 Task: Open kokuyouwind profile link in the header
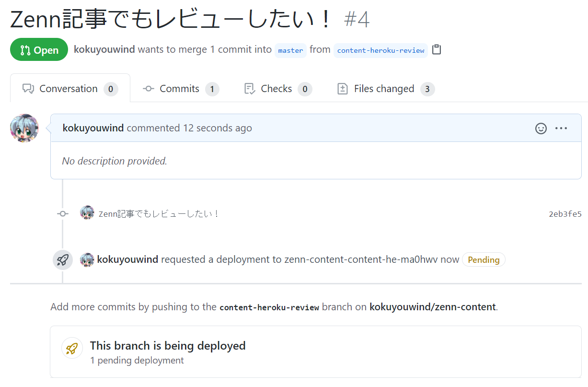click(104, 49)
